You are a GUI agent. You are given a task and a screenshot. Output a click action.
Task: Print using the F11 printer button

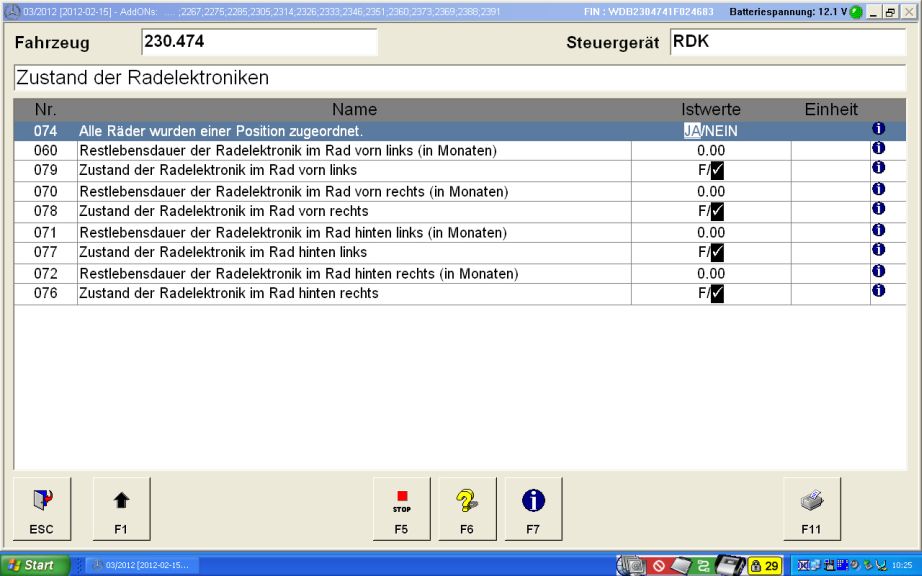coord(811,508)
